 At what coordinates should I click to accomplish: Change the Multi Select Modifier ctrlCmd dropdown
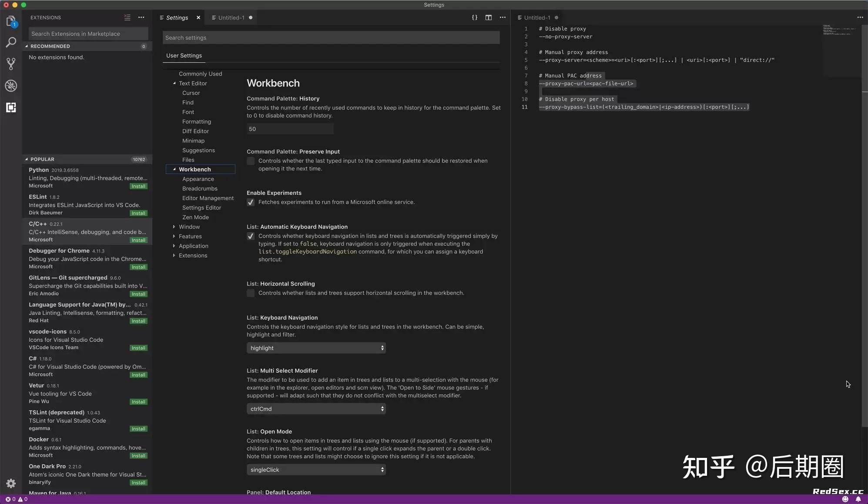coord(316,409)
